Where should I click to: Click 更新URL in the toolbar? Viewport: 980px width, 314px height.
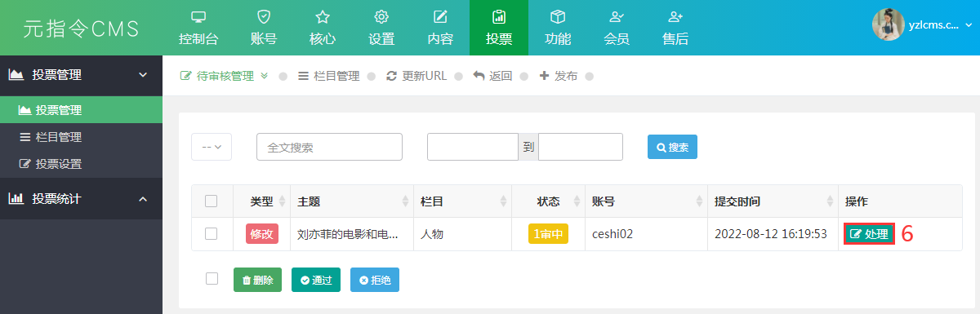(416, 76)
